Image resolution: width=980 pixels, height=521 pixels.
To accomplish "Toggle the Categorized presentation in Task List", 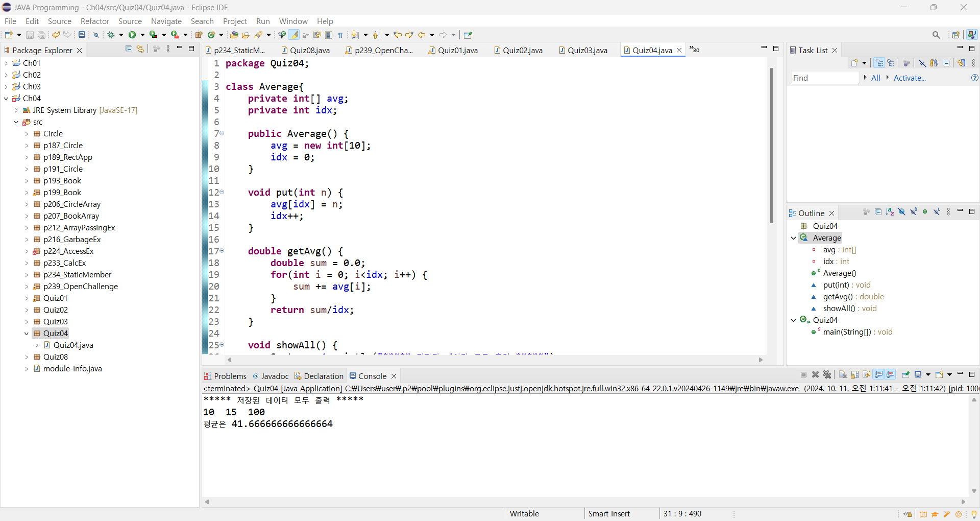I will (x=879, y=63).
